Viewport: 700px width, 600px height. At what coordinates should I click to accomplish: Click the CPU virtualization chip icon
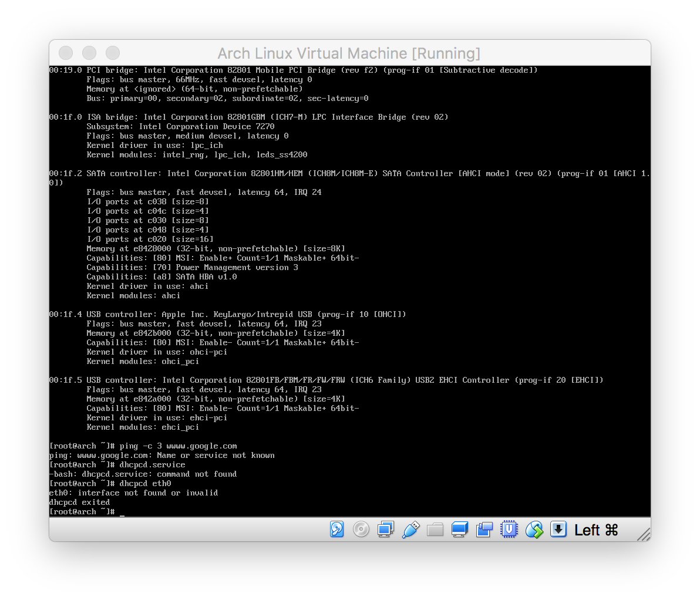509,530
